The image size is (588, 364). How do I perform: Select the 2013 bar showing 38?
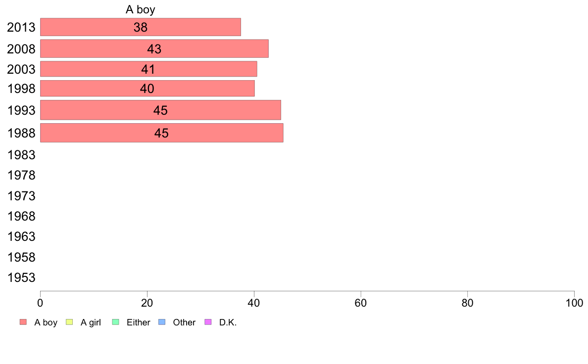(x=140, y=27)
